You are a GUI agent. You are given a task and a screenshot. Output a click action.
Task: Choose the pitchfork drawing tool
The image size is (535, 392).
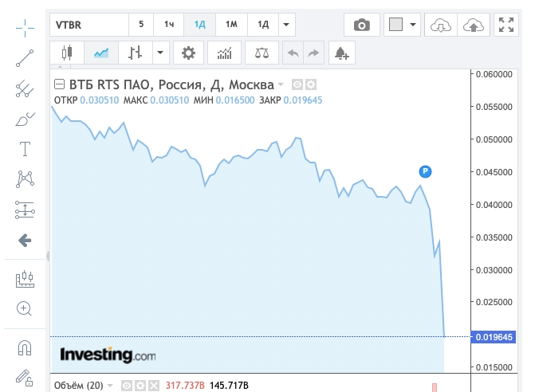pos(25,88)
